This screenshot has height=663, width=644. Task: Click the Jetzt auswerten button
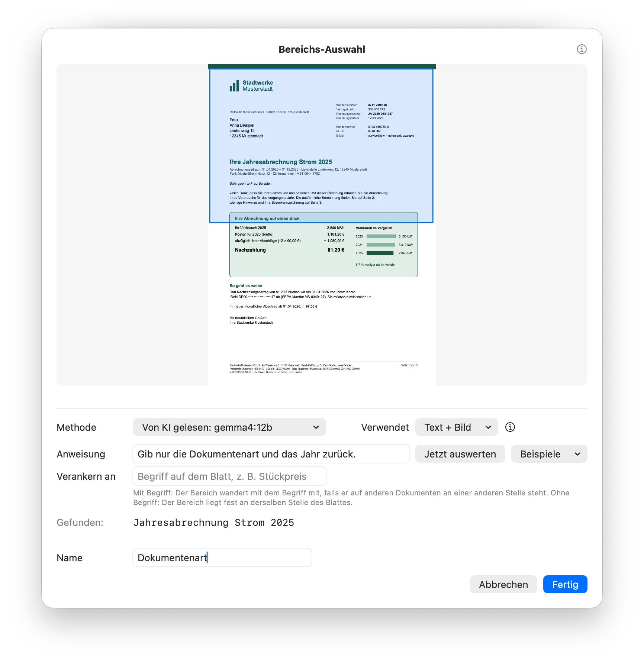460,454
